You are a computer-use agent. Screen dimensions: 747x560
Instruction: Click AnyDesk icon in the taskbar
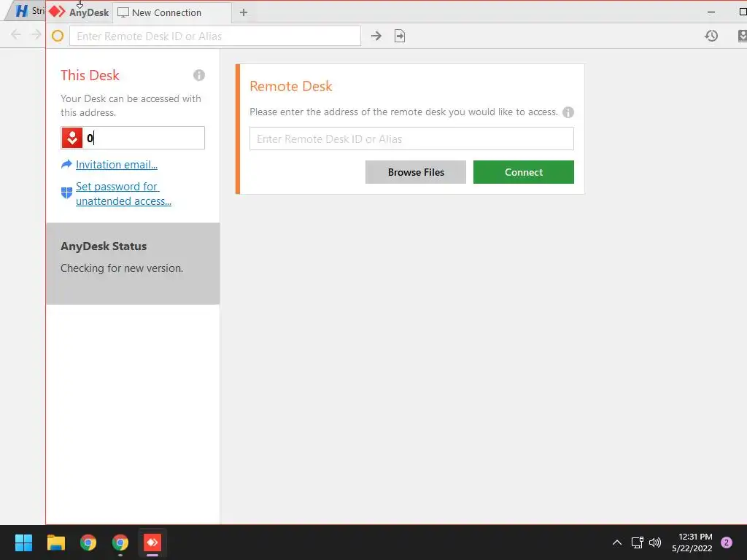152,542
